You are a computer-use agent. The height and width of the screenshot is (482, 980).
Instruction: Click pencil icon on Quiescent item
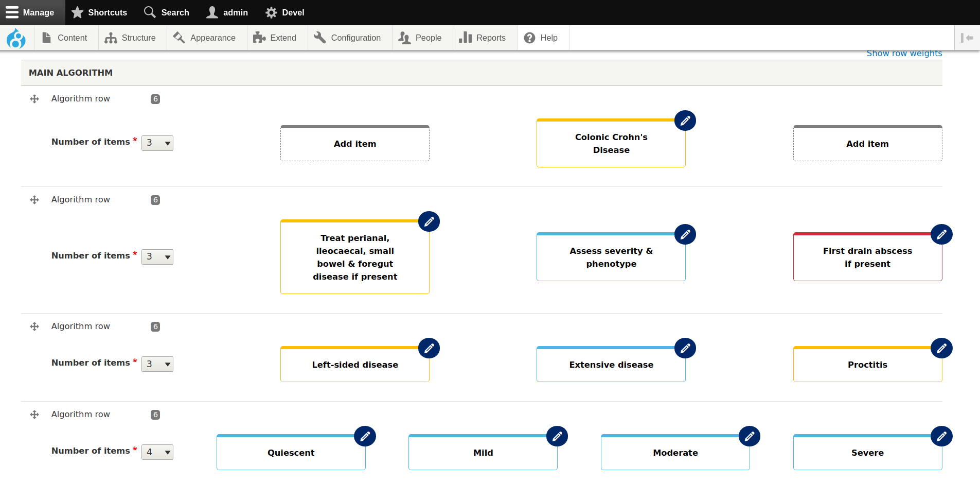click(365, 436)
